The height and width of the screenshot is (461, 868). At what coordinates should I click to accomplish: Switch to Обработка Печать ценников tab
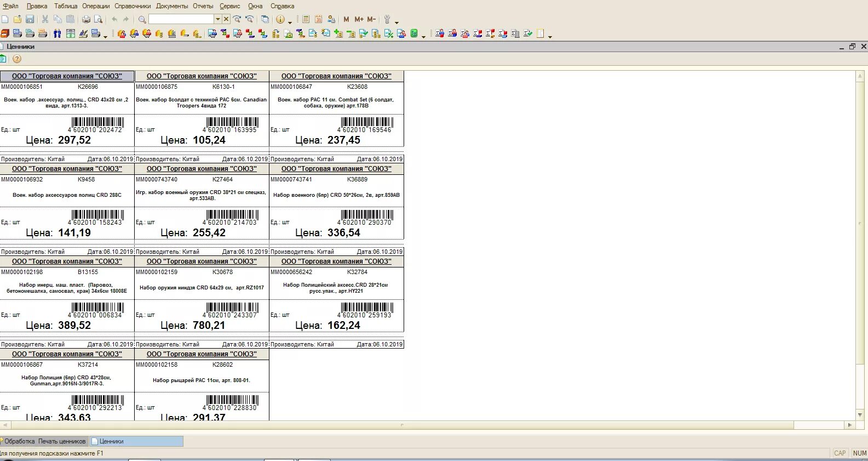(x=45, y=441)
